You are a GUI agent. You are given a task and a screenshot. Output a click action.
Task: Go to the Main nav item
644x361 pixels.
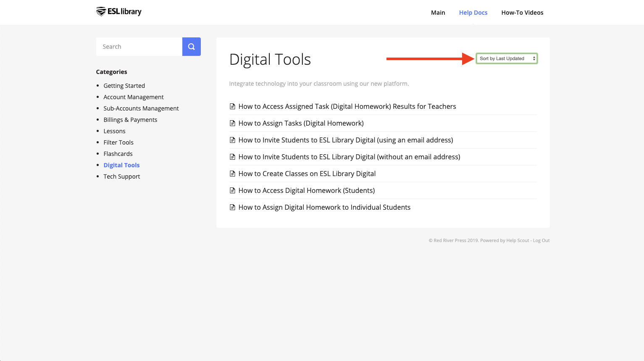click(x=438, y=13)
